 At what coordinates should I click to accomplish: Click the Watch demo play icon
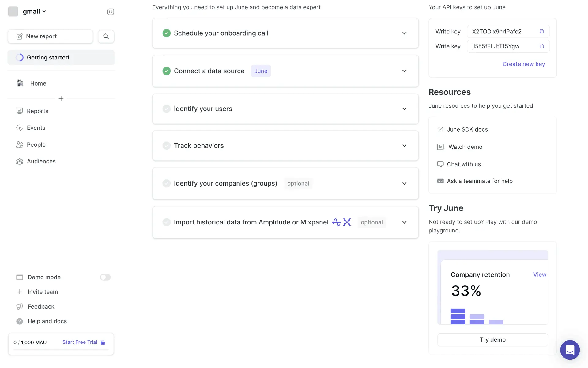[440, 147]
